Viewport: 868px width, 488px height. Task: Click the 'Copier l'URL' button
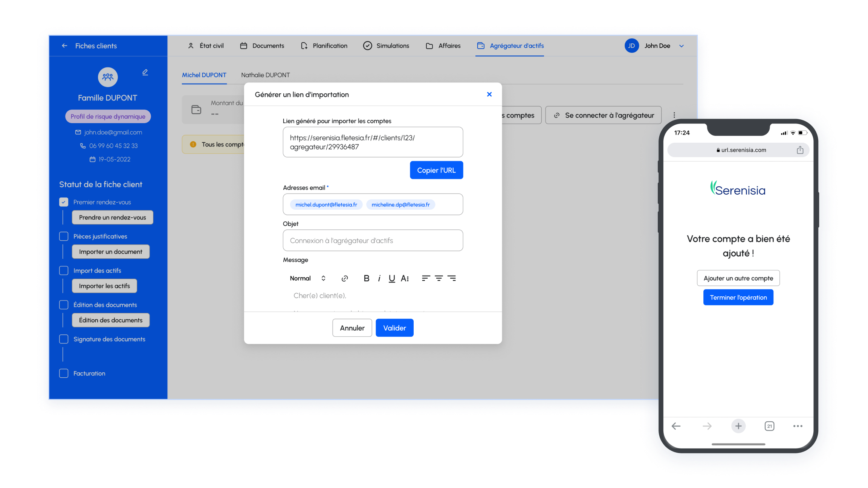(x=436, y=171)
